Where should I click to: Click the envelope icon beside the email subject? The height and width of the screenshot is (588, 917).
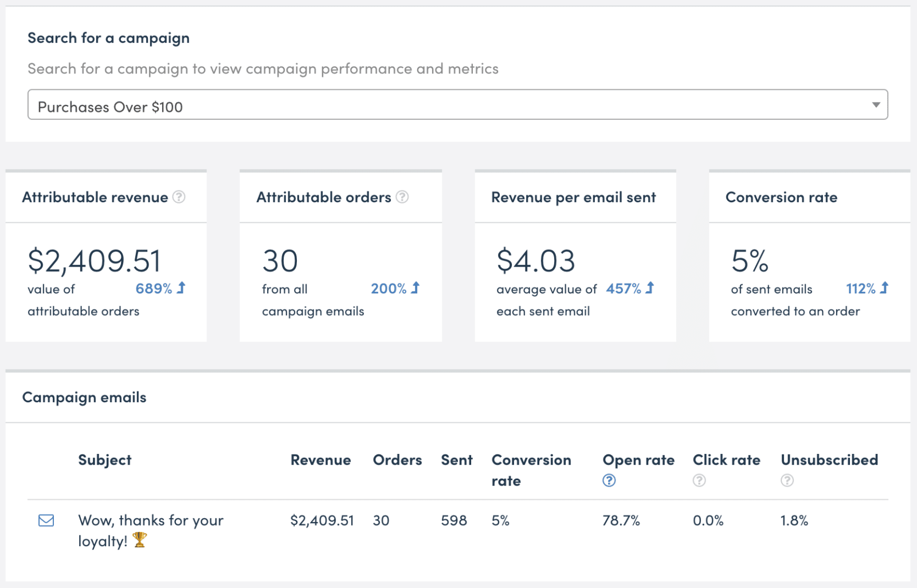point(45,520)
